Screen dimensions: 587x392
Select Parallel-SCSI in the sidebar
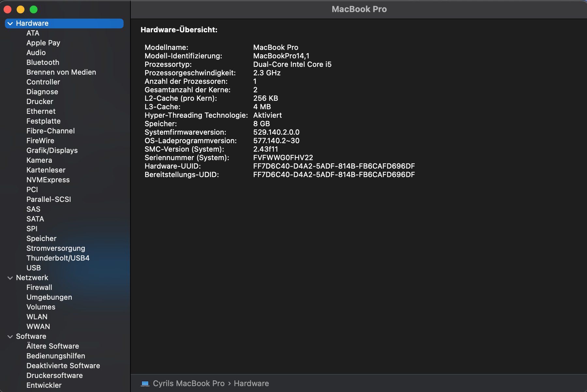click(x=49, y=200)
